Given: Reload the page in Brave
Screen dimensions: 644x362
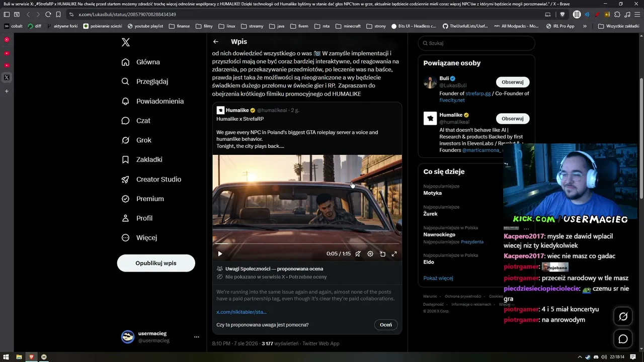Looking at the screenshot, I should (x=48, y=15).
